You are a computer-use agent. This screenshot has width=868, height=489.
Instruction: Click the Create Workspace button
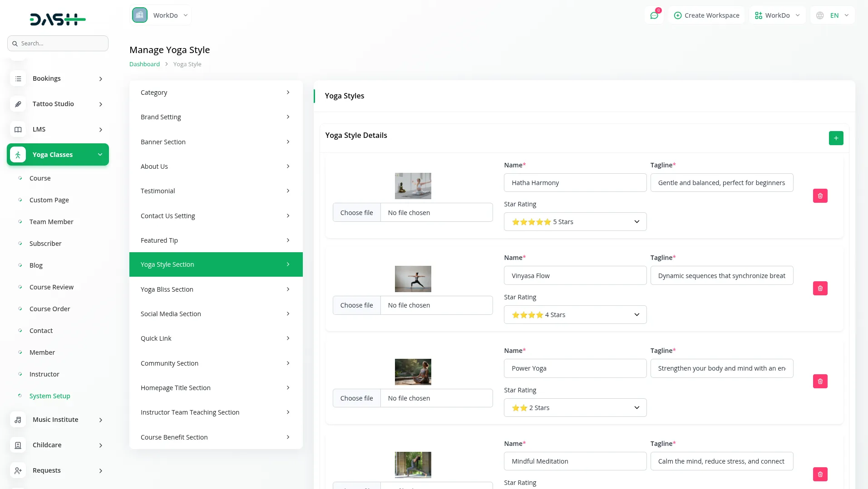click(706, 15)
